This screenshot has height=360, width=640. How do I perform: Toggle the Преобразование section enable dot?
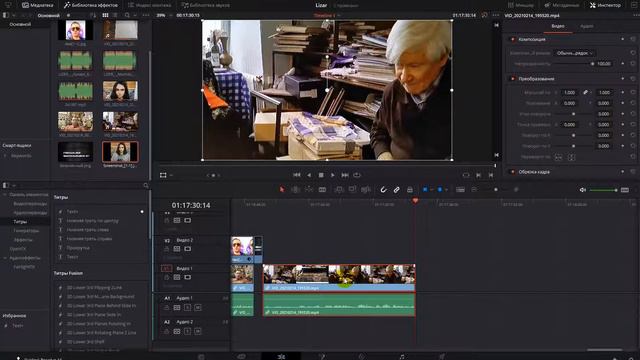pos(513,78)
